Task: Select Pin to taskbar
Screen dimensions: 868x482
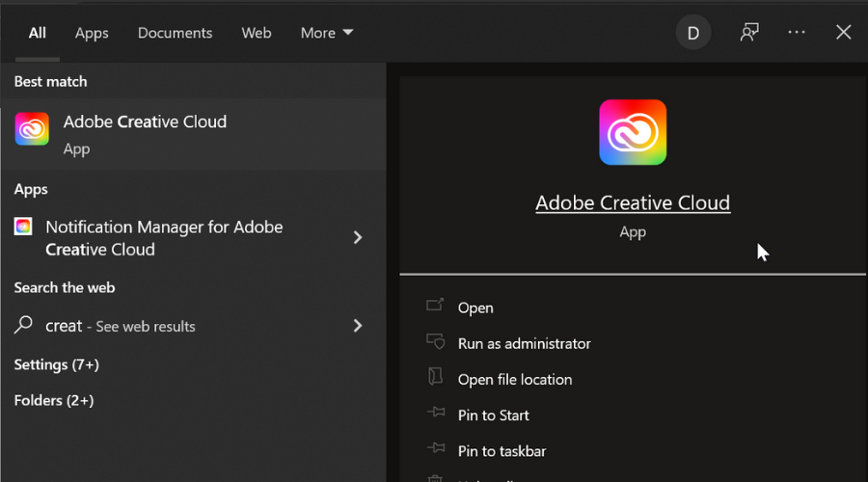Action: pyautogui.click(x=502, y=451)
